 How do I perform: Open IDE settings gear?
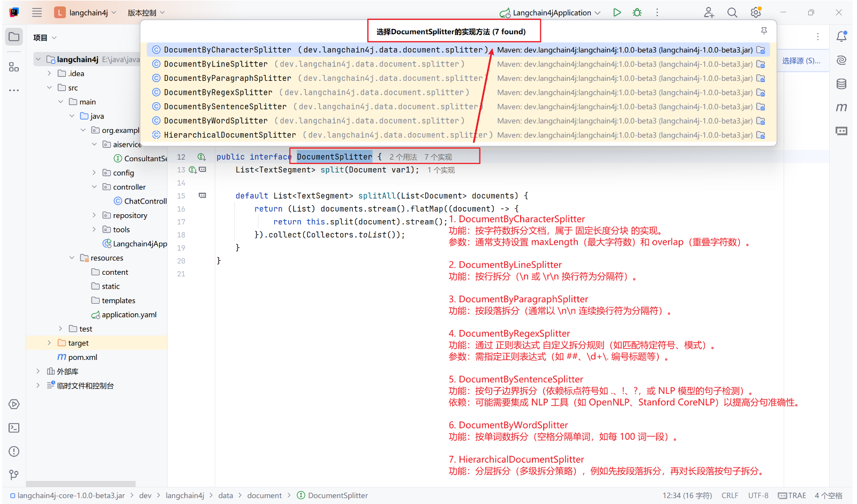click(x=756, y=12)
